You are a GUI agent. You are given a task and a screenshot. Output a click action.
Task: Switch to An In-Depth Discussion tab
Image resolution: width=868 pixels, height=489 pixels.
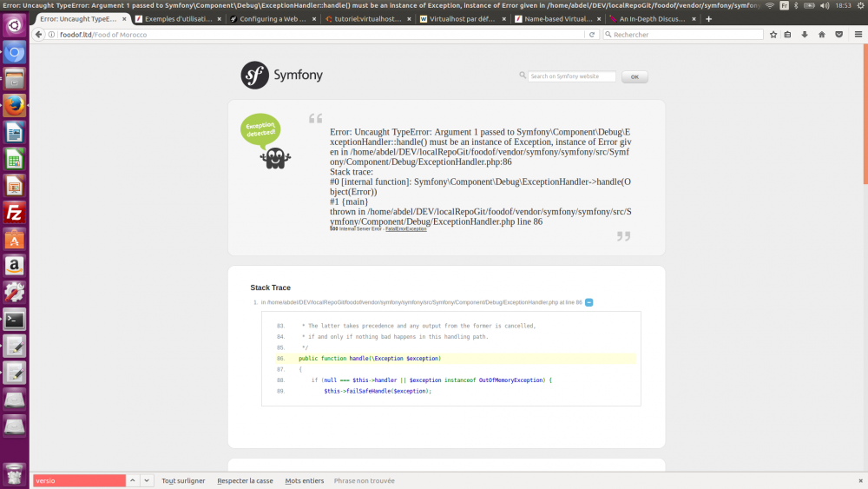click(652, 19)
